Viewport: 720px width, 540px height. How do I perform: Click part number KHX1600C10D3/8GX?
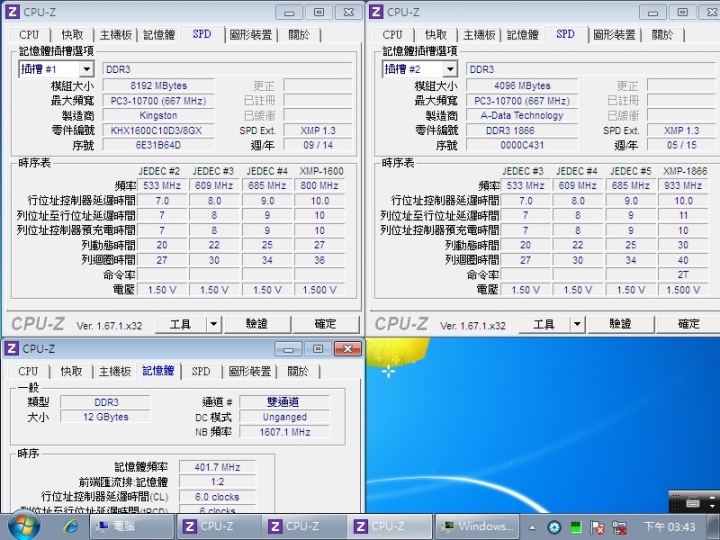point(156,130)
